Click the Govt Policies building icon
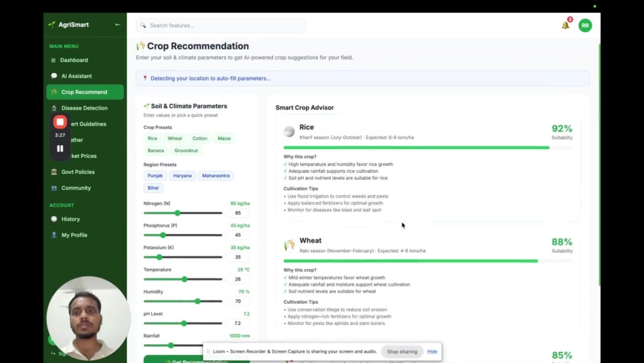This screenshot has height=363, width=644. (x=54, y=172)
